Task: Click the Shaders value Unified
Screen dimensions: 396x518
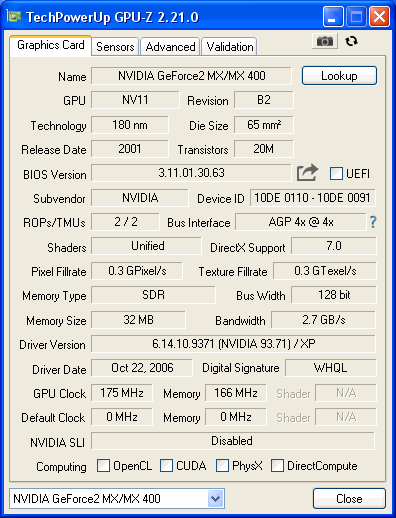Action: pyautogui.click(x=146, y=246)
